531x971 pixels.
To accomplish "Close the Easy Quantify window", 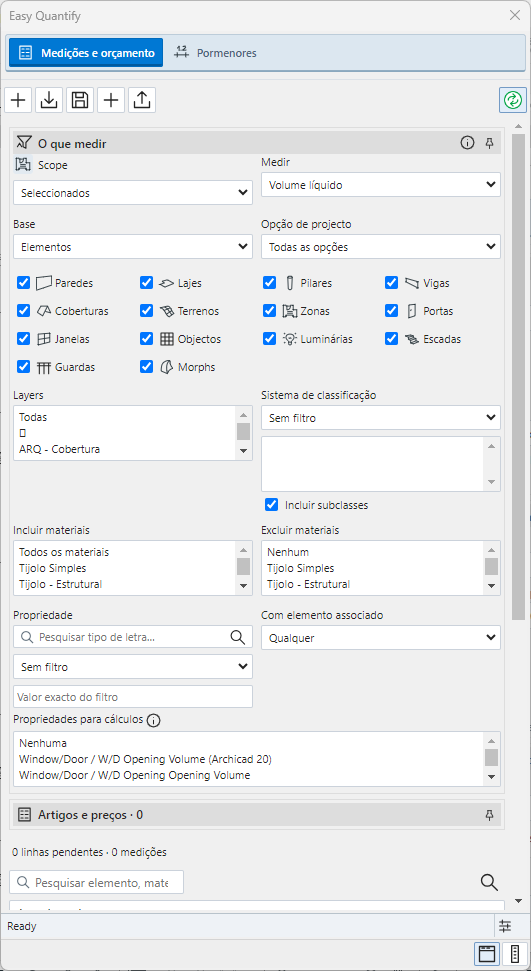I will [x=514, y=15].
